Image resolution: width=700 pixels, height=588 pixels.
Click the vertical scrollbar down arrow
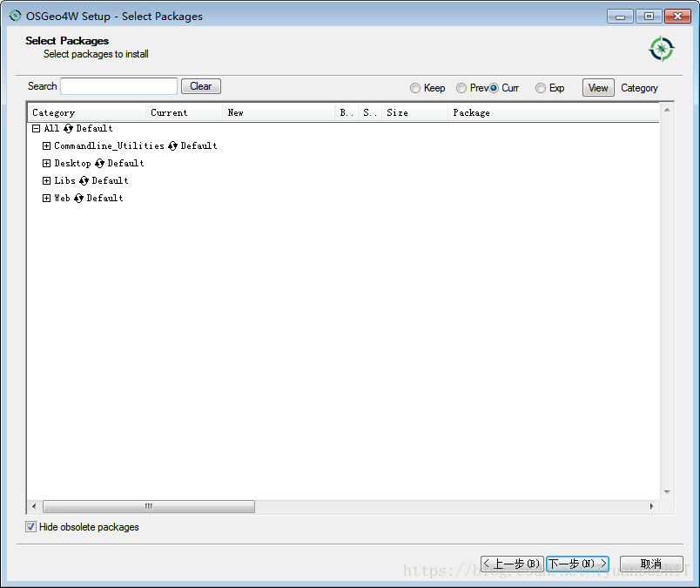click(x=667, y=492)
